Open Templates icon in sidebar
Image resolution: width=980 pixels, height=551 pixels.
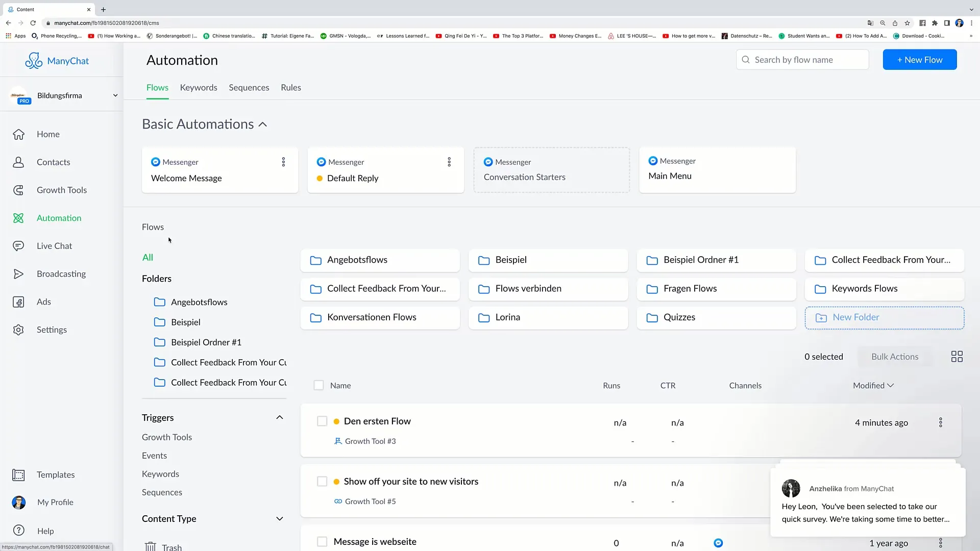coord(18,475)
